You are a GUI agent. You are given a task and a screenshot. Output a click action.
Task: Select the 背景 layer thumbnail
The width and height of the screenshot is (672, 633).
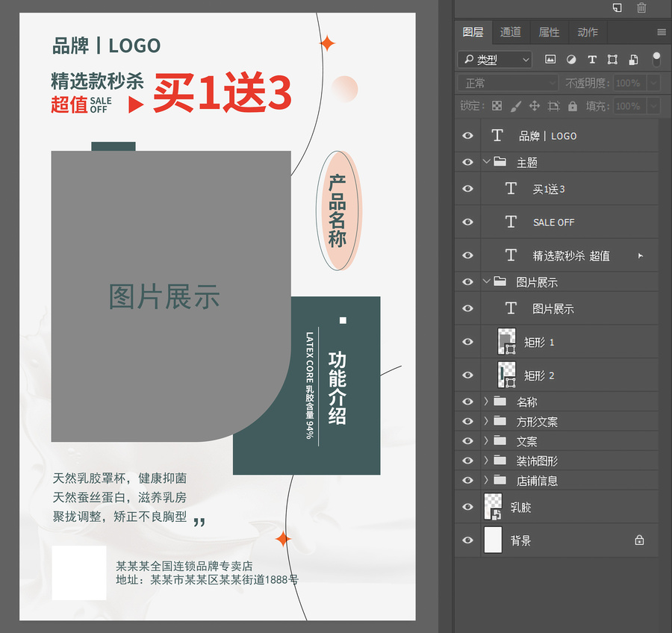[493, 540]
